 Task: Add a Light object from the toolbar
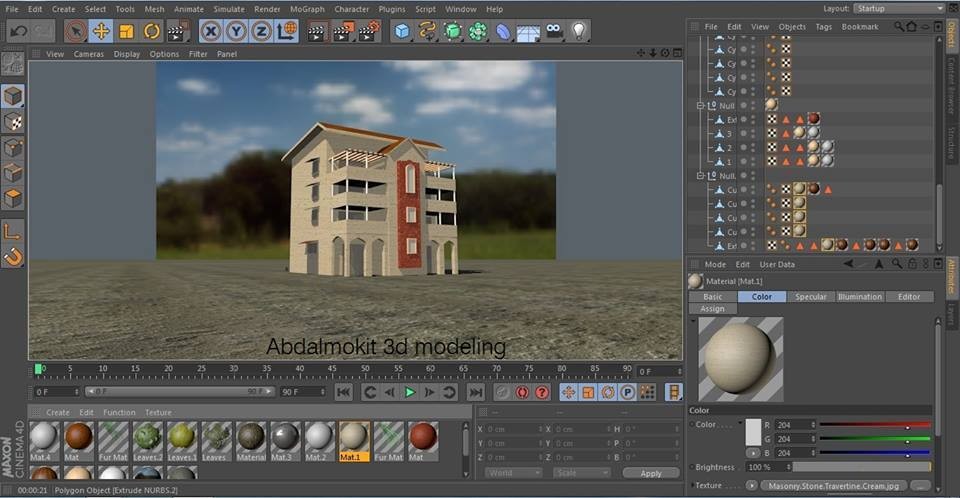pos(579,31)
